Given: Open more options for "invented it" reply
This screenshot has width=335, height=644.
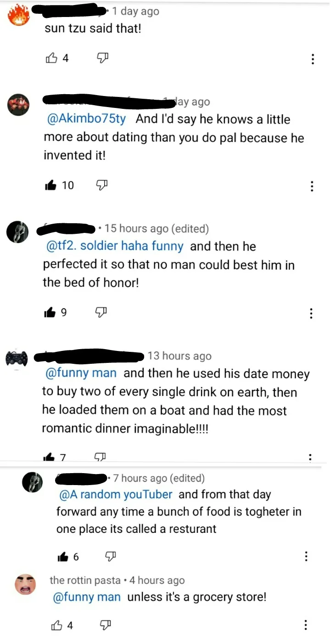Looking at the screenshot, I should tap(312, 186).
